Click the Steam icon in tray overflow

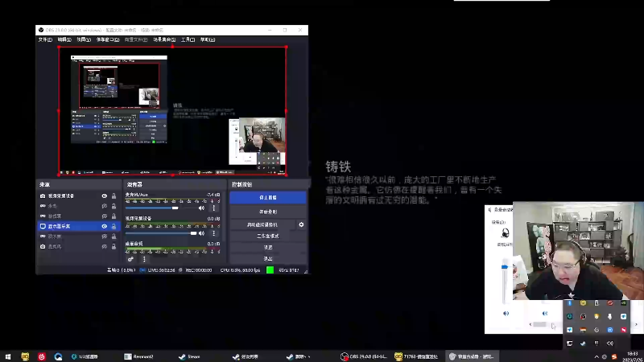point(583,343)
